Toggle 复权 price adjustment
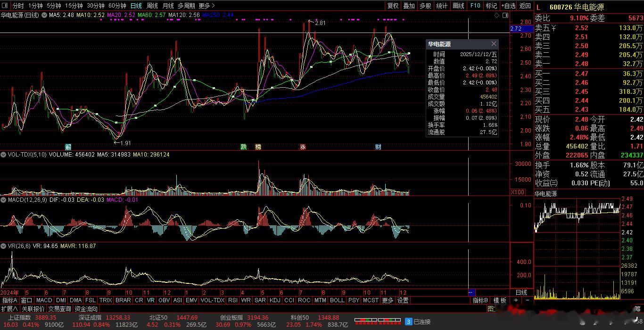 [393, 6]
